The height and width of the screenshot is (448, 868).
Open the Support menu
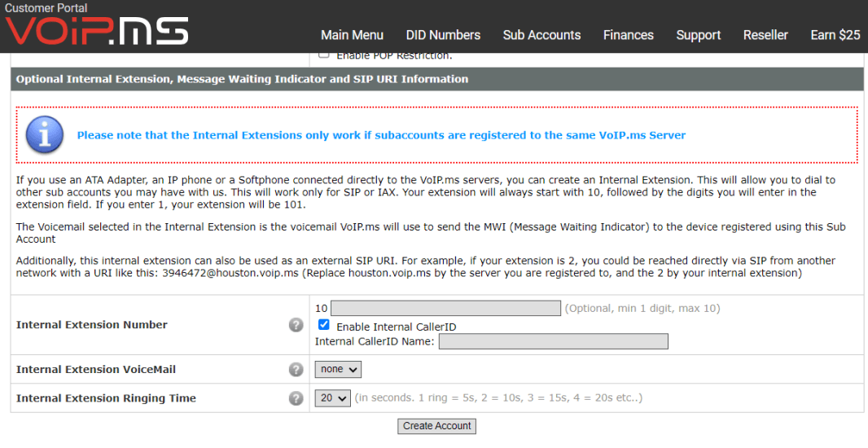click(x=699, y=35)
